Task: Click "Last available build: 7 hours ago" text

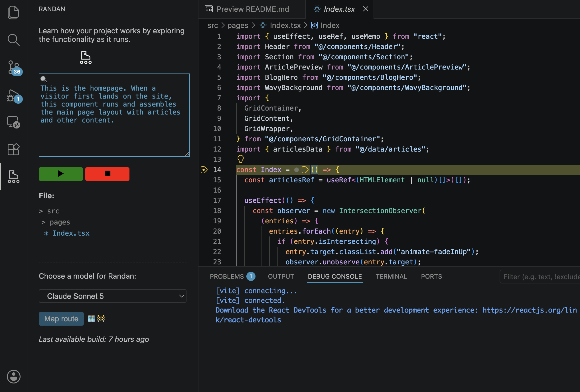Action: (x=94, y=339)
